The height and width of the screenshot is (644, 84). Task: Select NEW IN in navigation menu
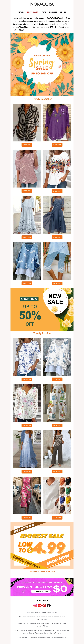pos(21,12)
